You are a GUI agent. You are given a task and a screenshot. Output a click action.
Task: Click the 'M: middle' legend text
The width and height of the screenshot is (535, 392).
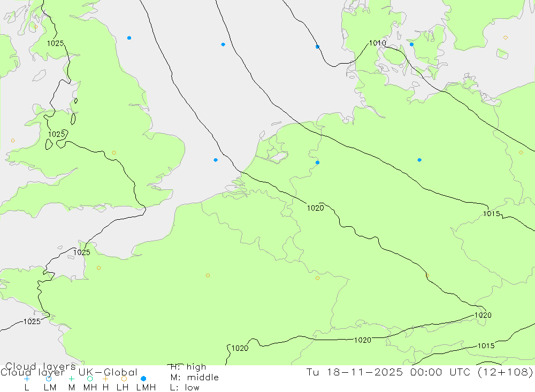tap(195, 378)
